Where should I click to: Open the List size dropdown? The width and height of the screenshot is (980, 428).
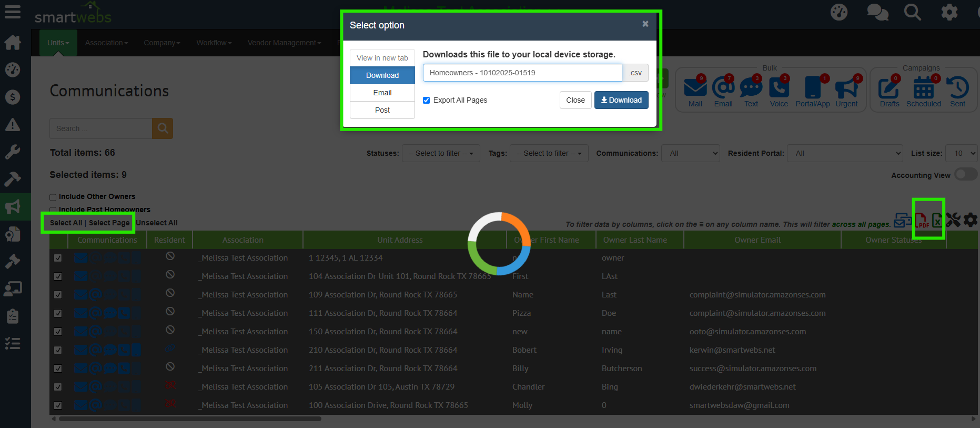click(961, 153)
